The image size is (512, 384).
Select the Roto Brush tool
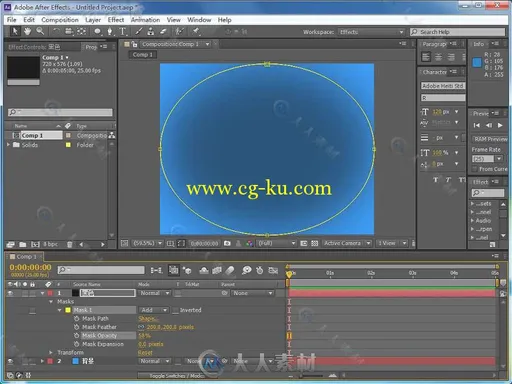tap(179, 31)
